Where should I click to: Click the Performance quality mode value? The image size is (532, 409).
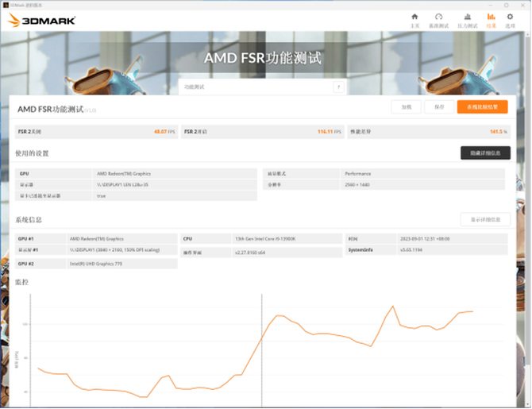(x=358, y=173)
